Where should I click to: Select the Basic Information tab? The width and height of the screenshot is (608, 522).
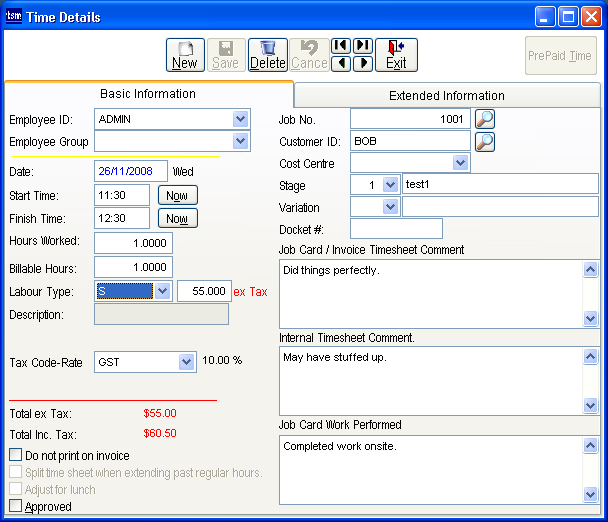[x=148, y=94]
